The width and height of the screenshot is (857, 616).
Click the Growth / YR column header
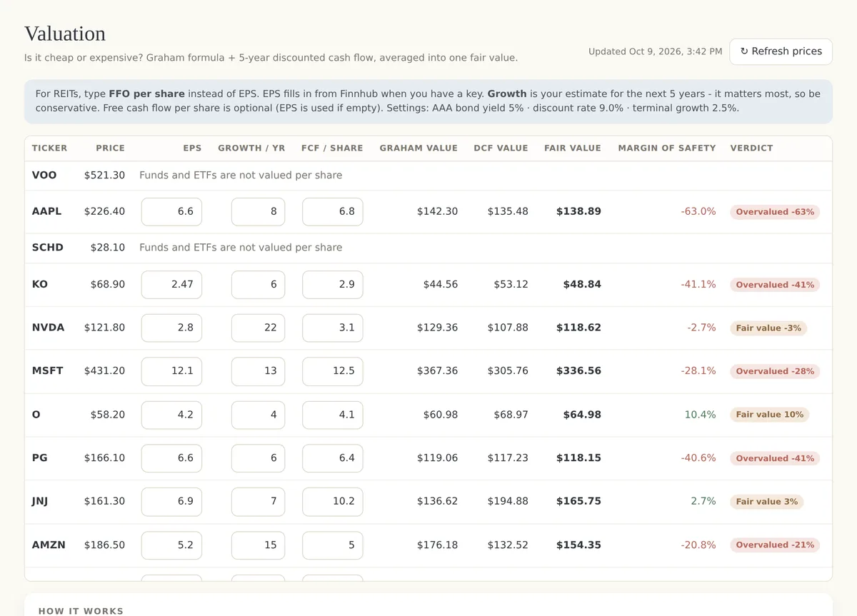pyautogui.click(x=251, y=148)
